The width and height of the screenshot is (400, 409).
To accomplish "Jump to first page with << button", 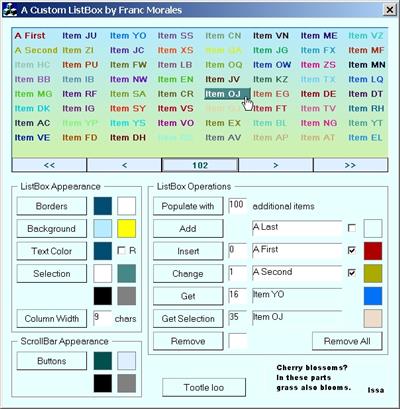I will (49, 165).
